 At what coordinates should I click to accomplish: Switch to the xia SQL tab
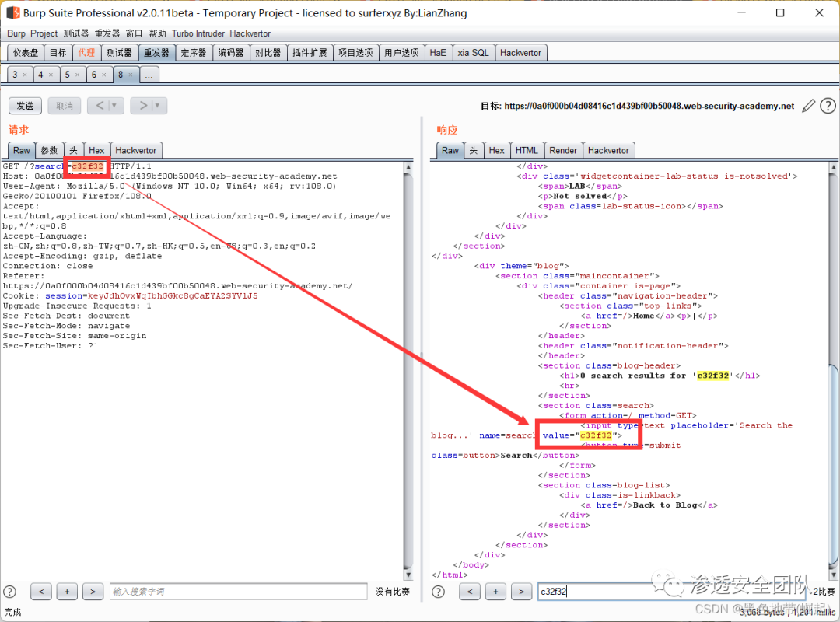pos(473,53)
